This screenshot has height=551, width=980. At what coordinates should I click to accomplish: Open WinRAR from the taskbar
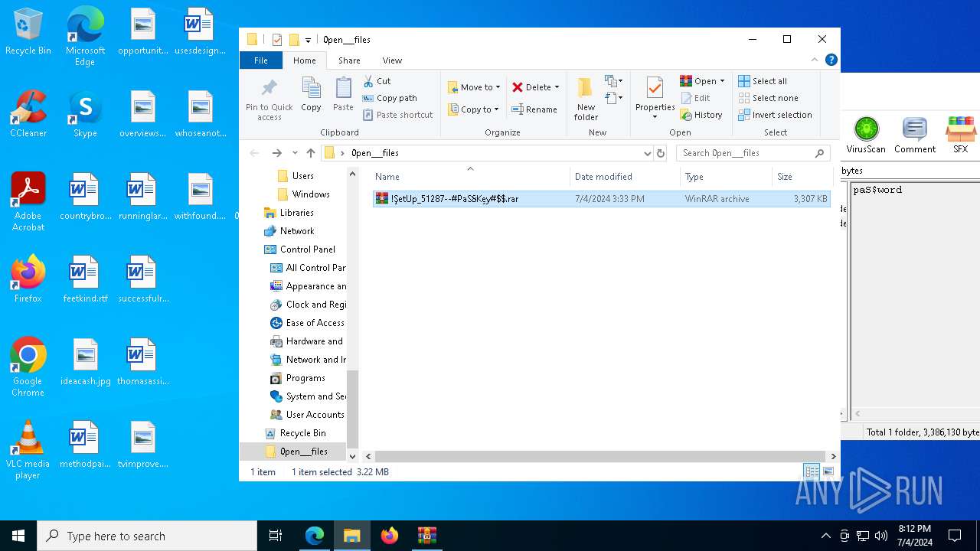pos(426,536)
